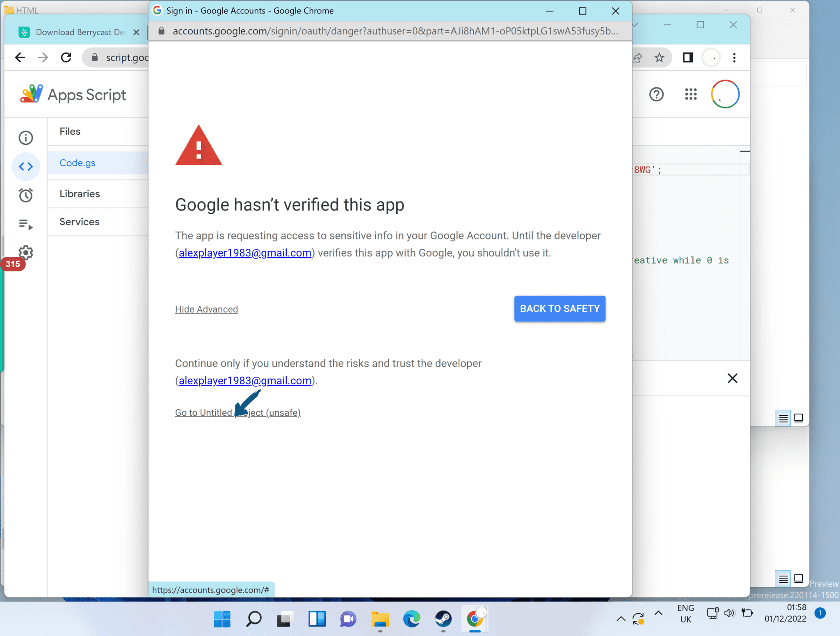
Task: Open Apps Script help via the question mark
Action: 657,94
